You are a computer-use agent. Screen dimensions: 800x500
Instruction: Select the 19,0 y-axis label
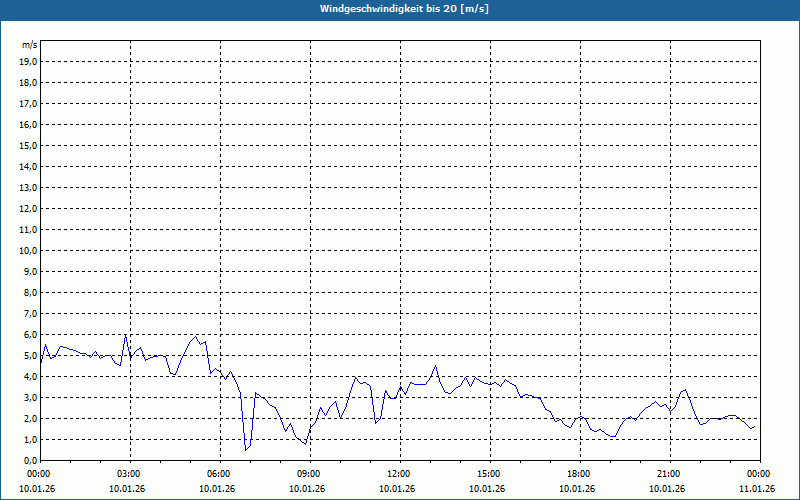28,61
